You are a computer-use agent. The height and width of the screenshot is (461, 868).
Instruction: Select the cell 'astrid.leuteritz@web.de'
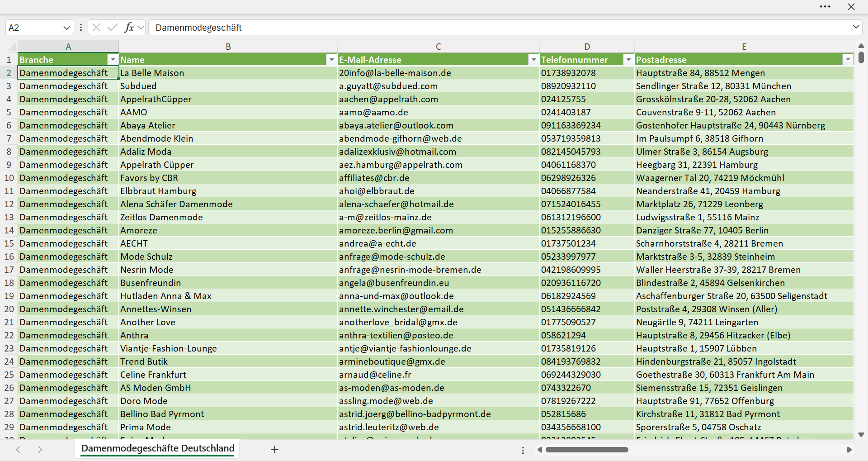coord(439,427)
